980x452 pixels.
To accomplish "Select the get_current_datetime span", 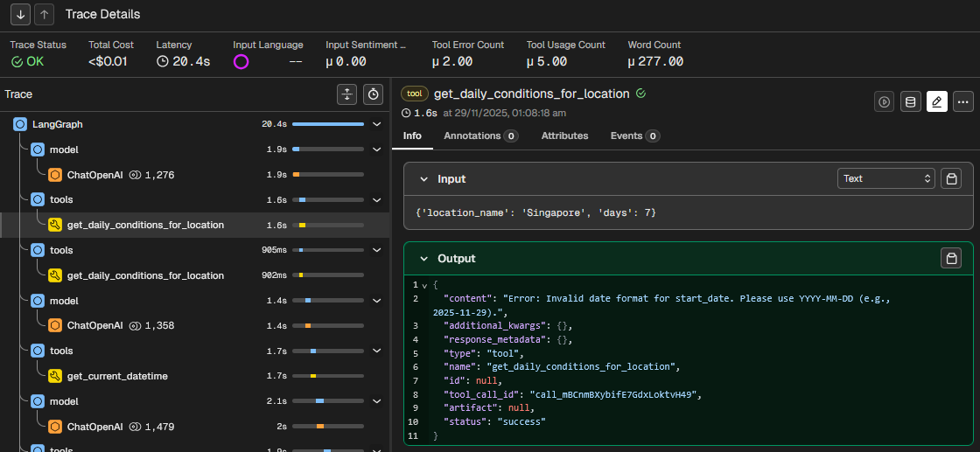I will (x=117, y=376).
